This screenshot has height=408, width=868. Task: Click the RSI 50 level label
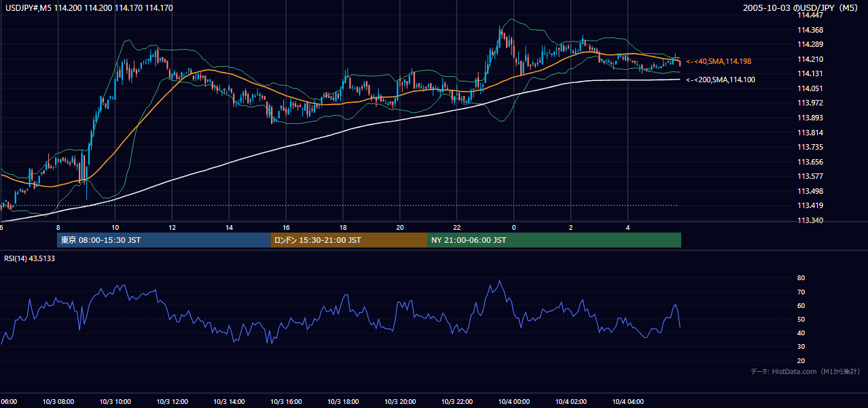pos(801,319)
